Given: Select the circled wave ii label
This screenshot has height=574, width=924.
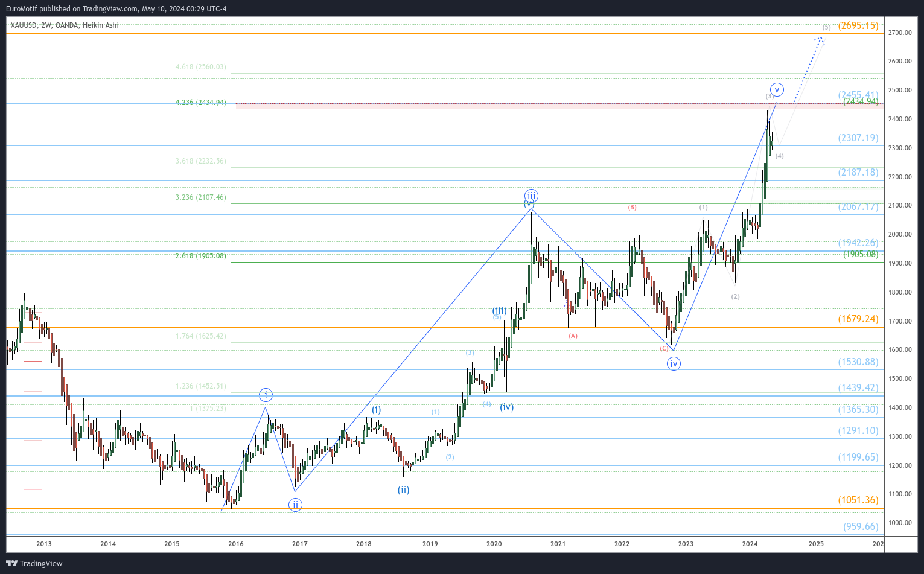Looking at the screenshot, I should pos(295,505).
